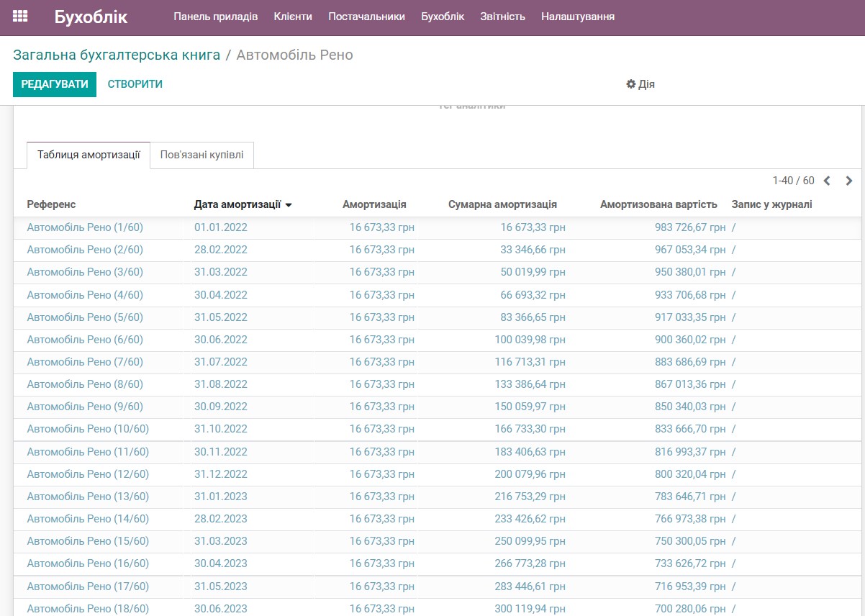Screen dimensions: 865x616
Task: Click the СТВОРИТИ button
Action: coord(135,84)
